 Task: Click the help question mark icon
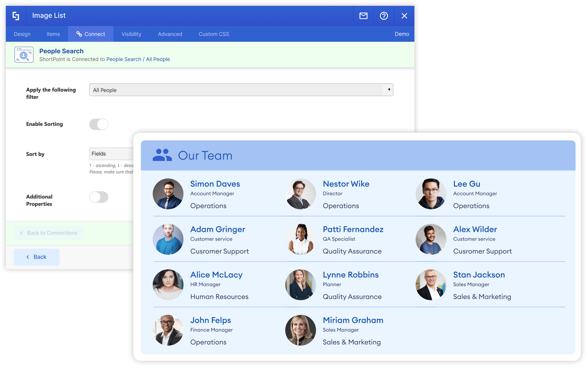(x=384, y=16)
